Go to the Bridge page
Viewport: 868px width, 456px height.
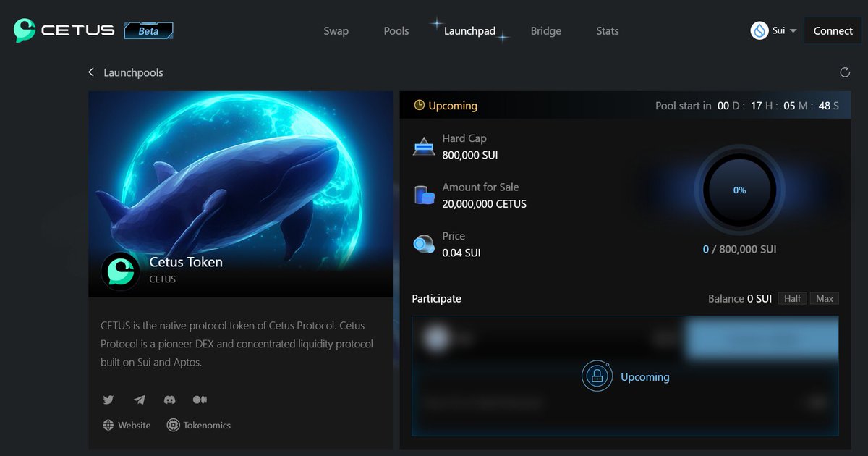(x=545, y=31)
